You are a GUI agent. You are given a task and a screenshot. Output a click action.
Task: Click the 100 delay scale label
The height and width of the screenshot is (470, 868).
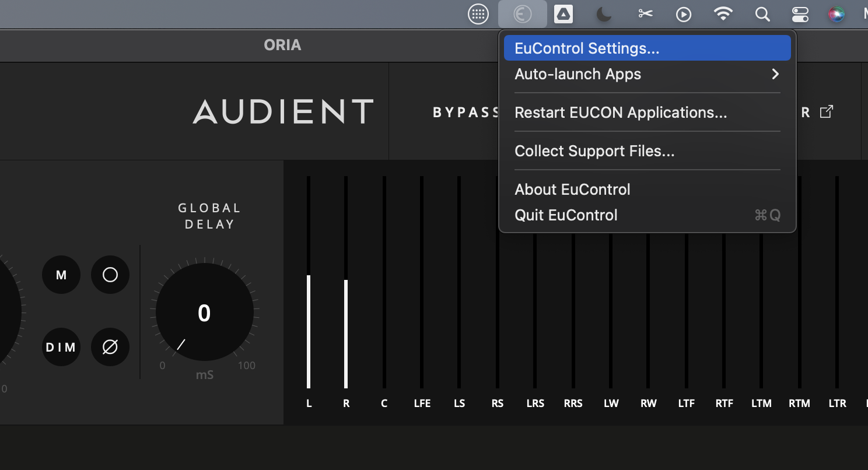point(247,366)
